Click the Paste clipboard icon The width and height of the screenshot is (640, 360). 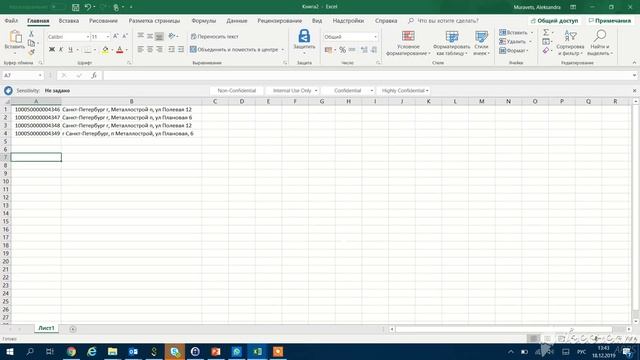pyautogui.click(x=15, y=37)
